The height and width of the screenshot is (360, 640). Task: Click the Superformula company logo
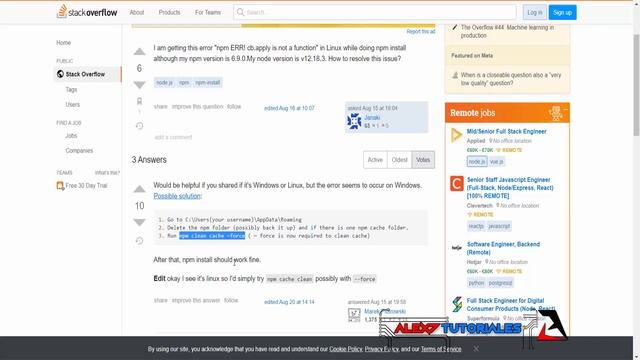point(456,304)
